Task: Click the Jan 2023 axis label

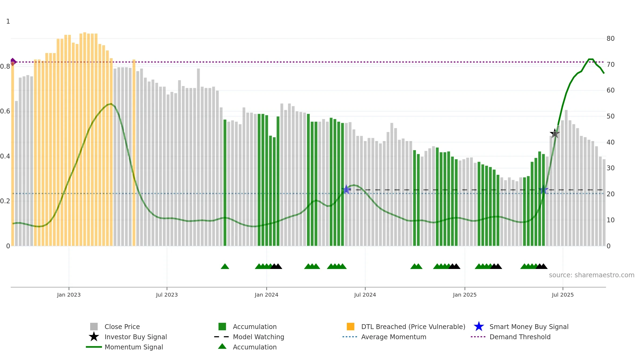Action: 69,295
